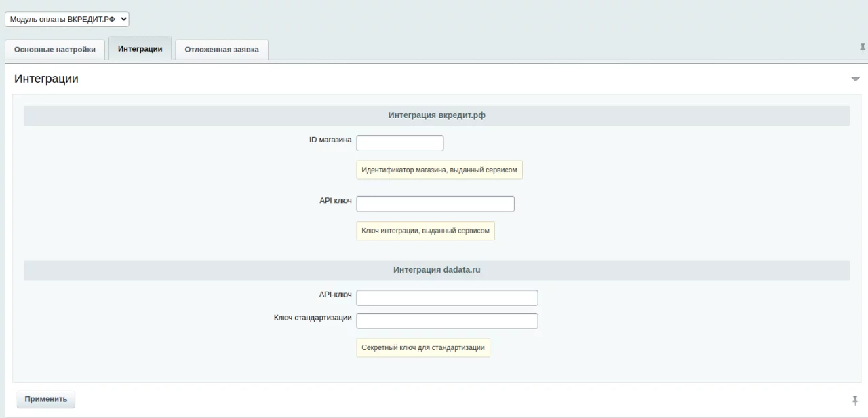The image size is (868, 418).
Task: Click the pin icon next to the Применить bar
Action: click(854, 400)
